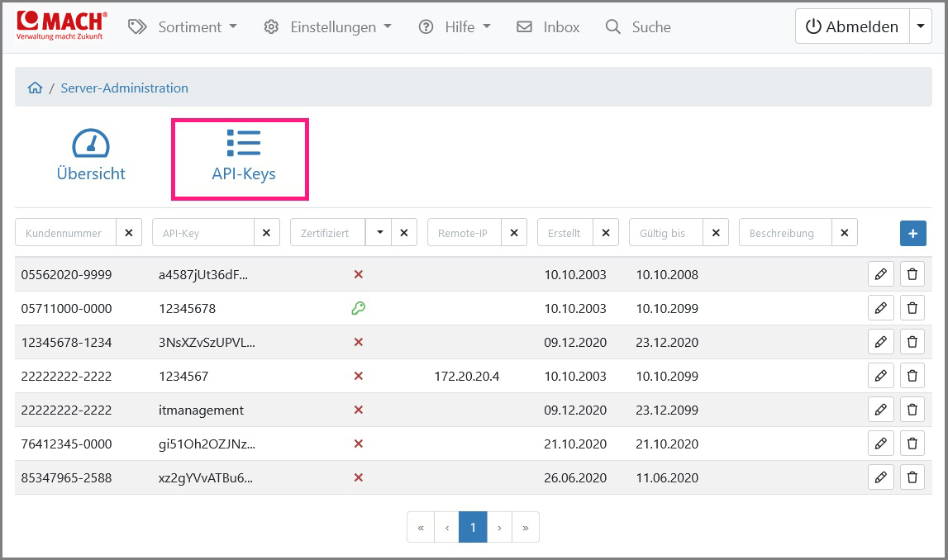The image size is (948, 560).
Task: Follow the Server-Administration breadcrumb link
Action: (x=125, y=88)
